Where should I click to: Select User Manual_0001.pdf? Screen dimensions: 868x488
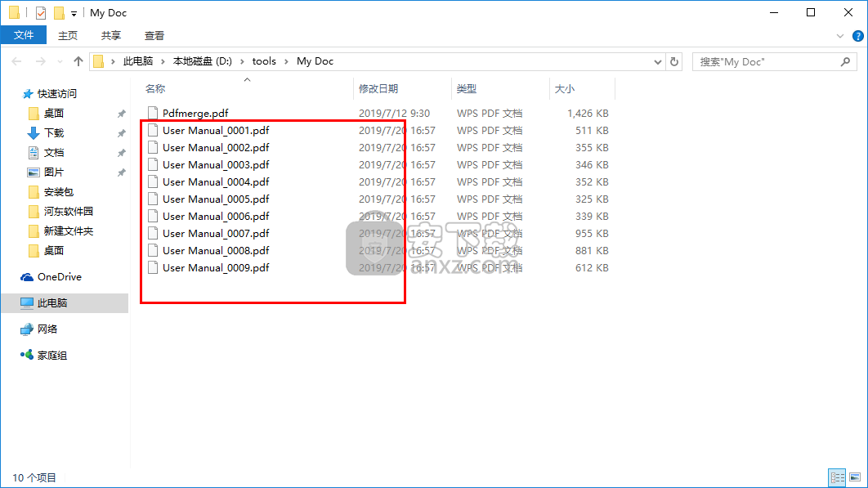point(216,131)
